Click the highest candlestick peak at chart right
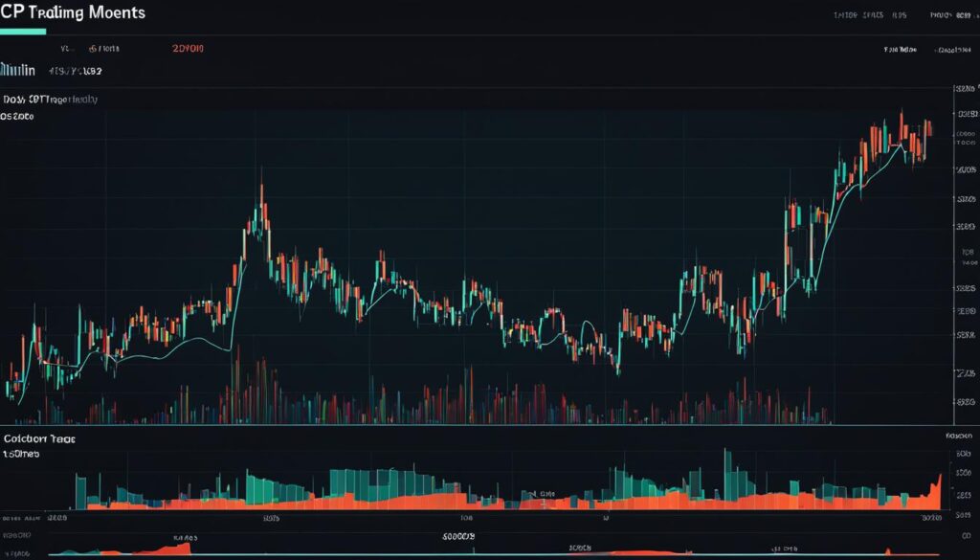 click(901, 115)
